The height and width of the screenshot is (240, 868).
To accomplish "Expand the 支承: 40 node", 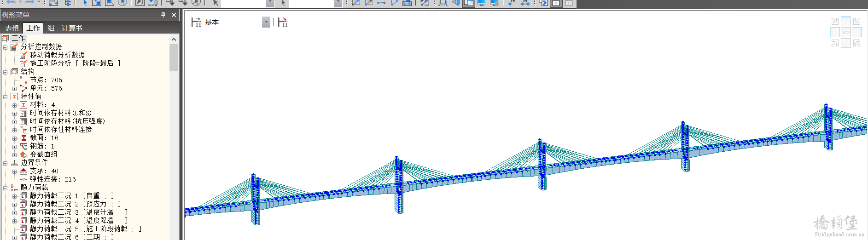I will [x=15, y=171].
